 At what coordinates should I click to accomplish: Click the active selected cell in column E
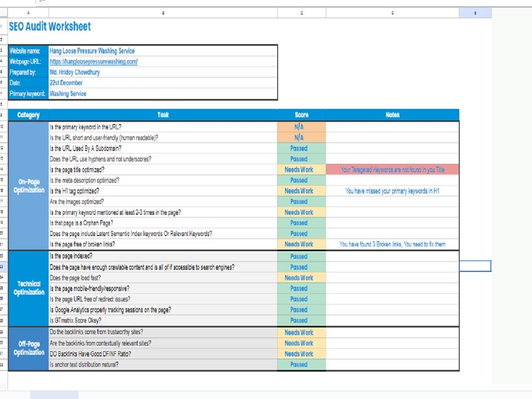coord(475,266)
